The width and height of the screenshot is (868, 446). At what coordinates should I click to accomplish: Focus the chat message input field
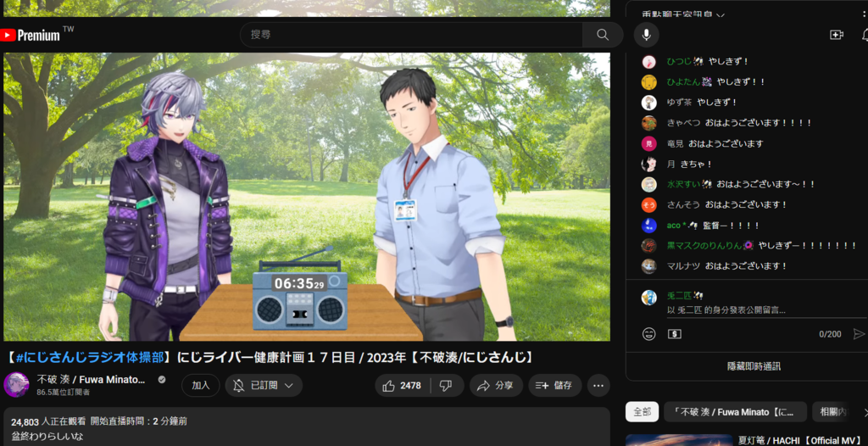pyautogui.click(x=766, y=310)
